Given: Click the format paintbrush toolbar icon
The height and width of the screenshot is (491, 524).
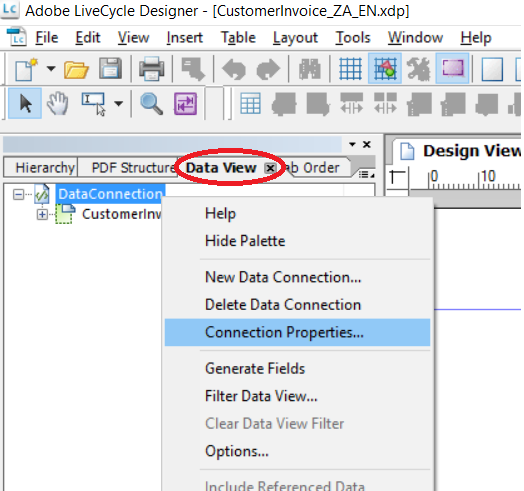Looking at the screenshot, I should pos(193,69).
